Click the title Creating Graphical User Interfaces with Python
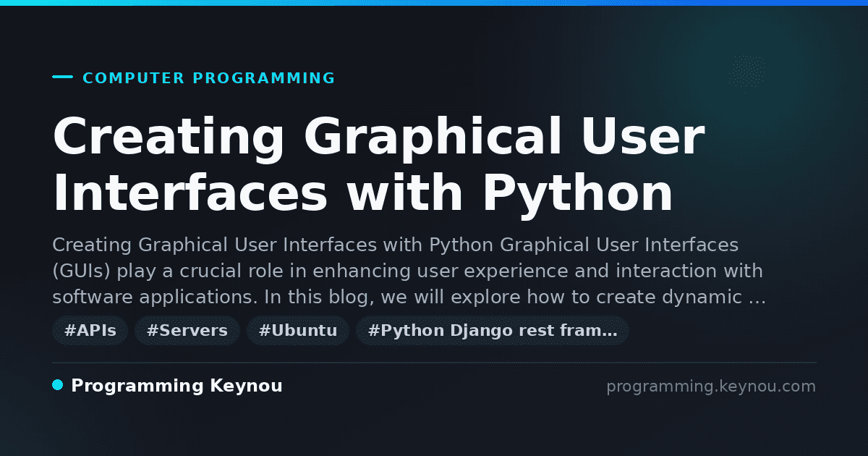The height and width of the screenshot is (456, 868). (x=378, y=165)
